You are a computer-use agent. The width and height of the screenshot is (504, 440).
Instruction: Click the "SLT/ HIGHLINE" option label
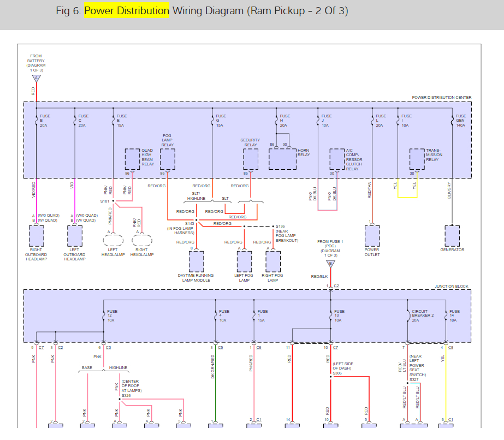click(x=196, y=196)
